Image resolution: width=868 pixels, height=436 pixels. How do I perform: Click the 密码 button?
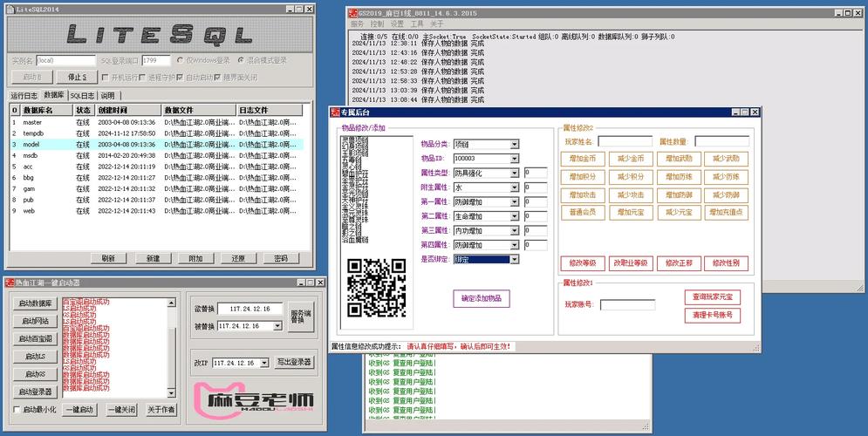pos(281,258)
